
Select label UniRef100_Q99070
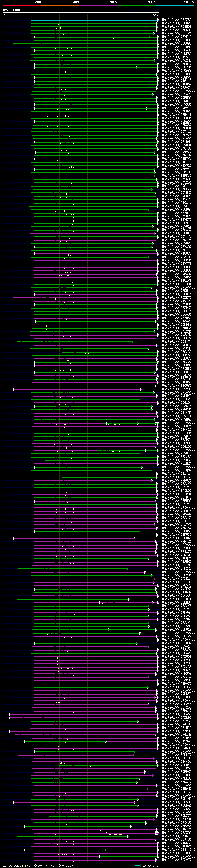click(x=177, y=88)
